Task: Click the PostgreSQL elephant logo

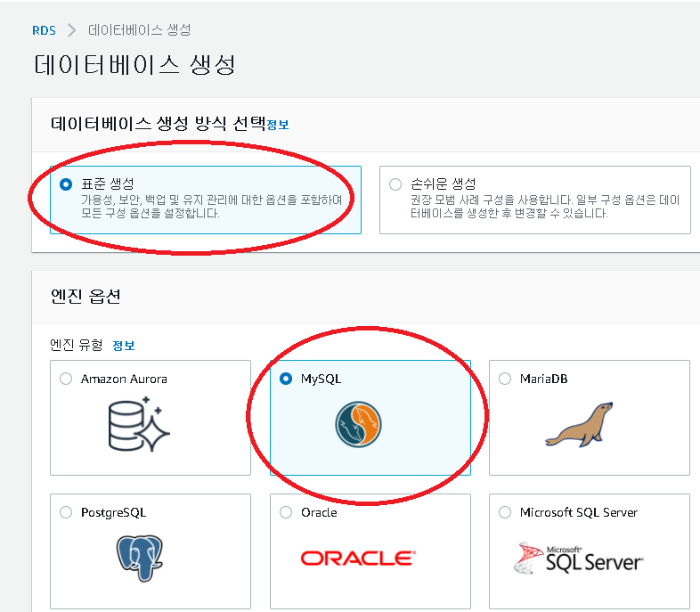Action: tap(140, 558)
